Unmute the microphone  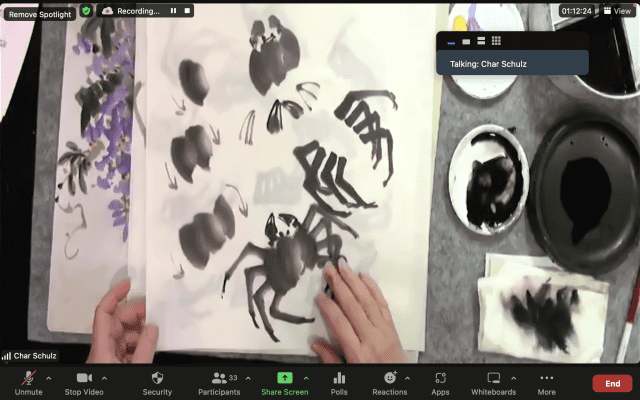[29, 383]
